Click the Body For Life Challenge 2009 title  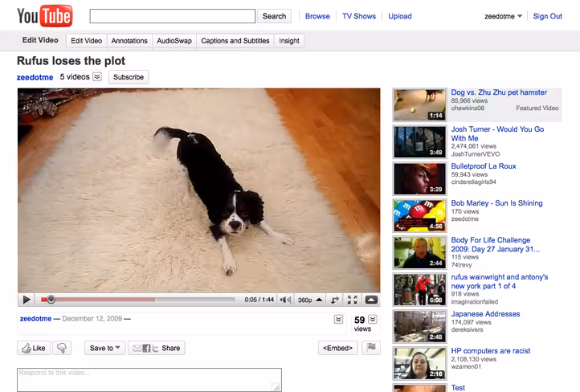pyautogui.click(x=496, y=244)
